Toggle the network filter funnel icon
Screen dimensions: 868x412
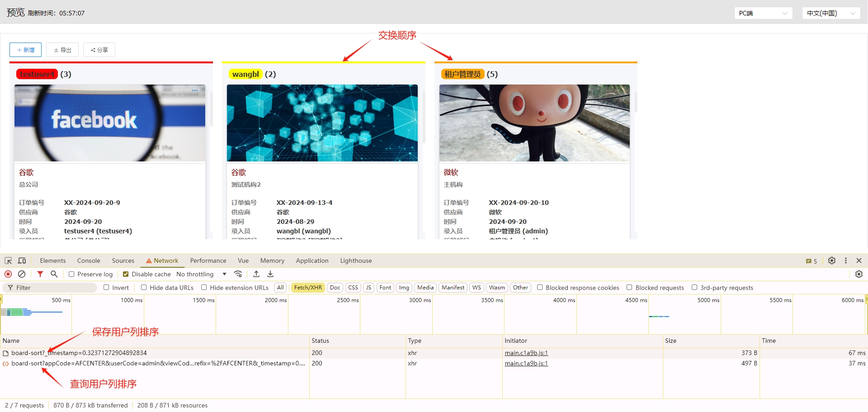(40, 274)
